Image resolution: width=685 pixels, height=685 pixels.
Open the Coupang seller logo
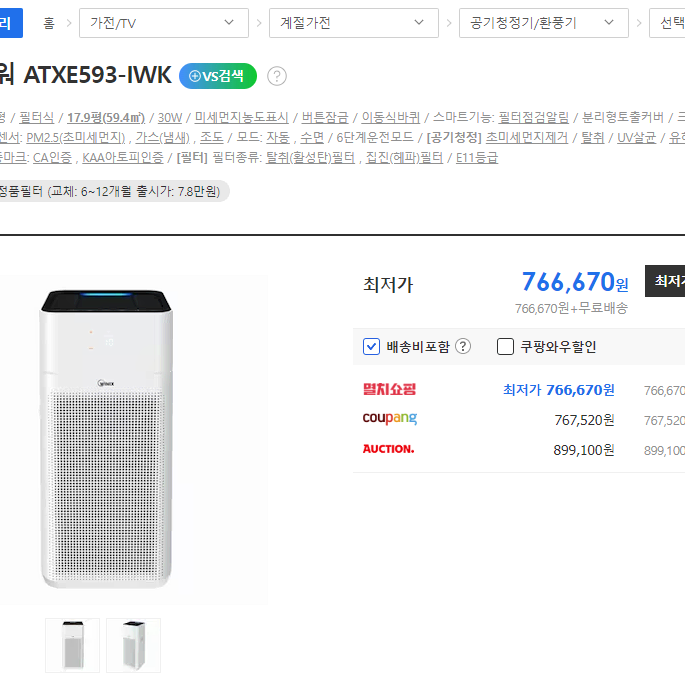pyautogui.click(x=390, y=419)
